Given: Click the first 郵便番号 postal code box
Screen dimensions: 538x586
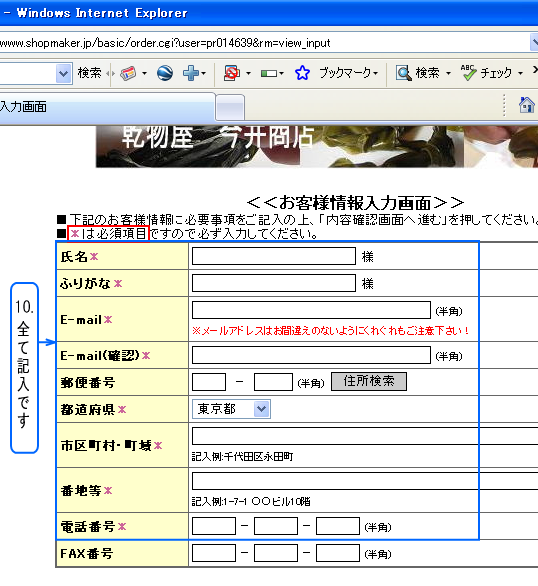Looking at the screenshot, I should point(209,382).
